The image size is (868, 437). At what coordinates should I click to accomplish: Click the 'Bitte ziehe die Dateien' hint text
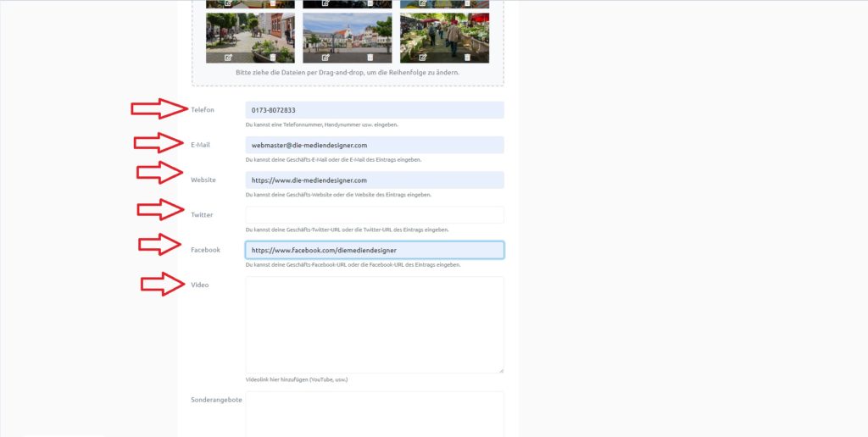[348, 73]
